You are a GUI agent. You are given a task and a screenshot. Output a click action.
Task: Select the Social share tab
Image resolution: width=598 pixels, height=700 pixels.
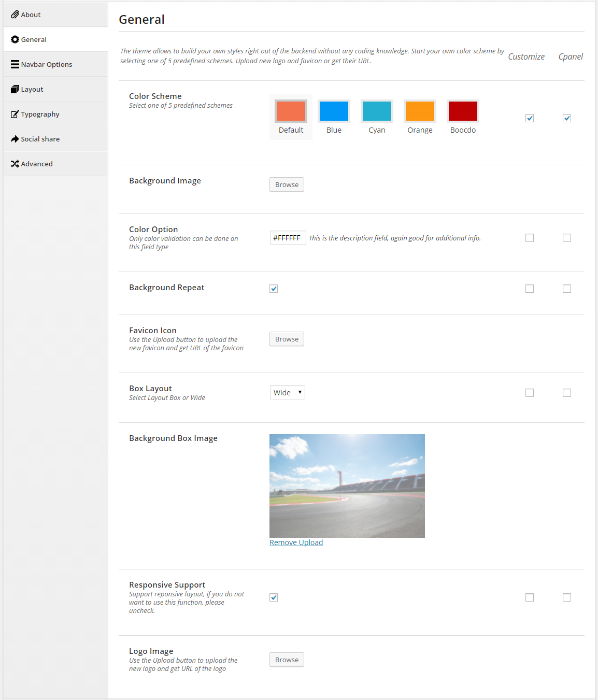56,139
